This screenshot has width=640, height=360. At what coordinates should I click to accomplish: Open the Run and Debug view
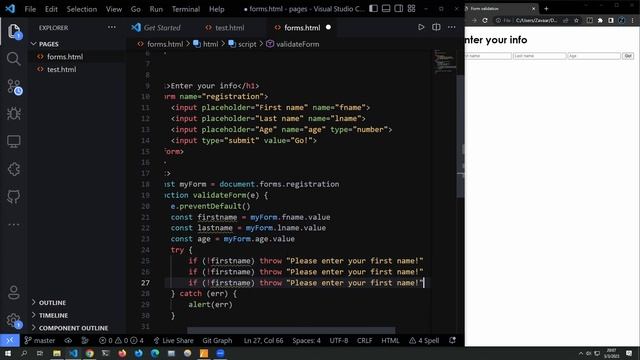[x=13, y=114]
